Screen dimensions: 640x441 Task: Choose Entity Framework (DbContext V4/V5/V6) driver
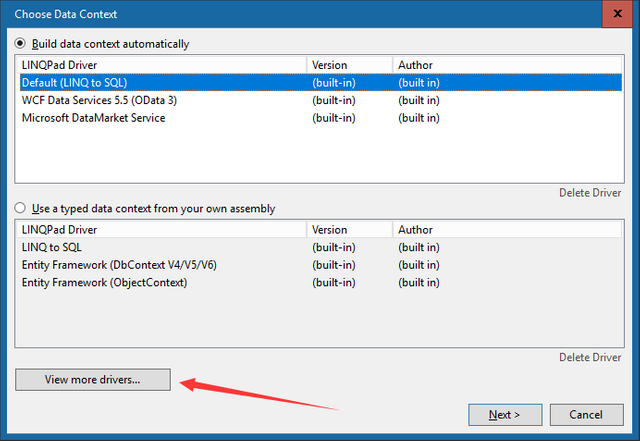click(320, 265)
